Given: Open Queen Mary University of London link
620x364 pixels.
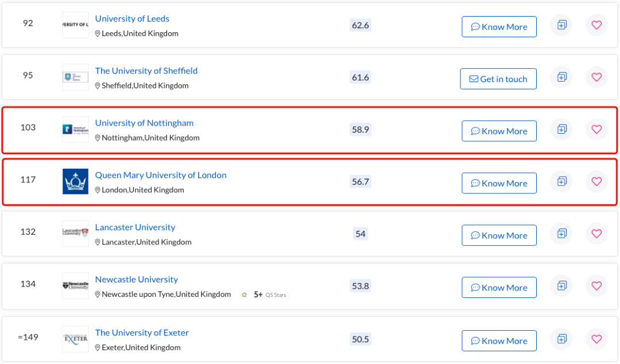Looking at the screenshot, I should pos(161,175).
